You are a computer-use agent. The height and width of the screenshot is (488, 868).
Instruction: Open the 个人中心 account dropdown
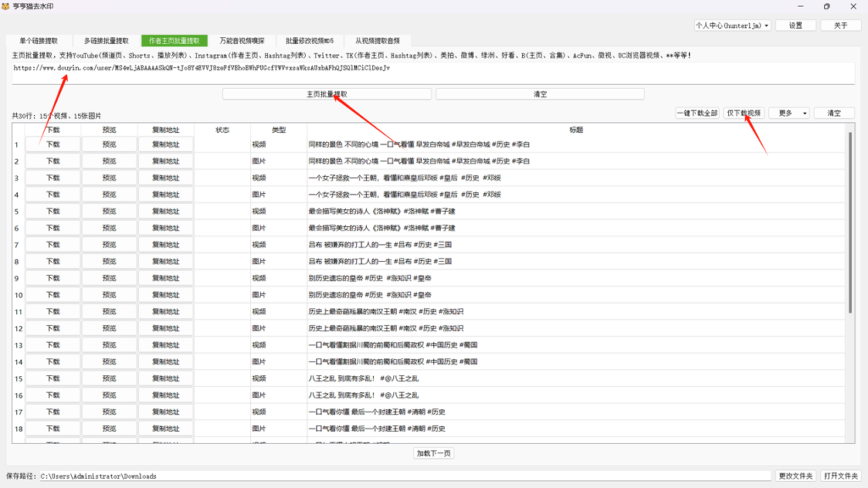point(732,25)
